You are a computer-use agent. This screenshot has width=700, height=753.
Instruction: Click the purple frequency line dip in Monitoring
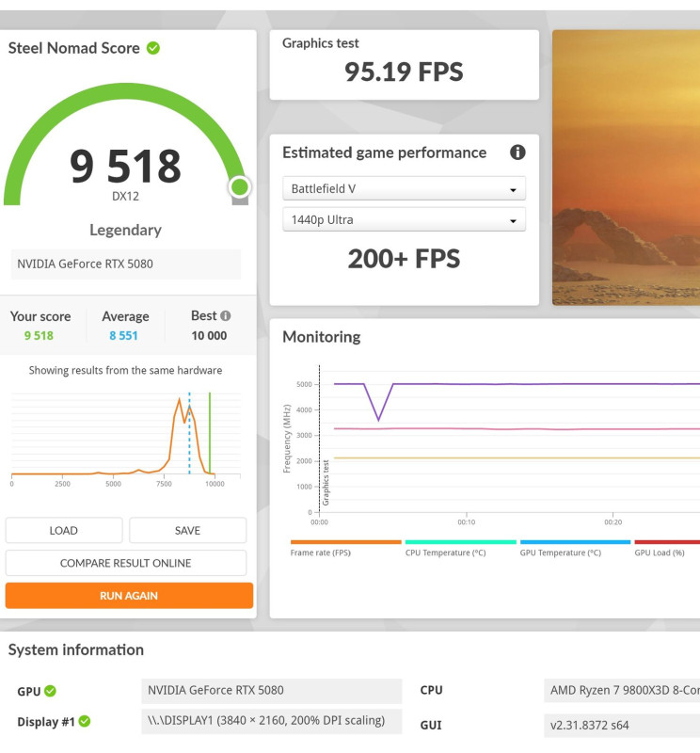379,419
